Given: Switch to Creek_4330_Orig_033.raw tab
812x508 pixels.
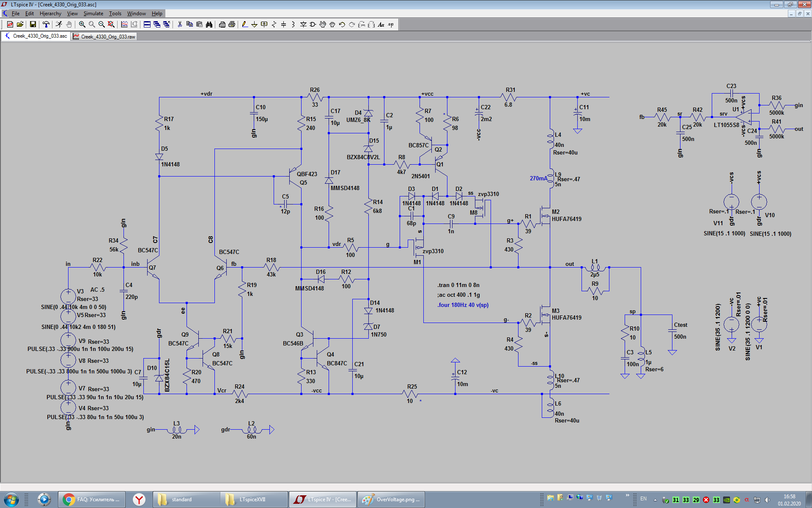Looking at the screenshot, I should tap(104, 36).
